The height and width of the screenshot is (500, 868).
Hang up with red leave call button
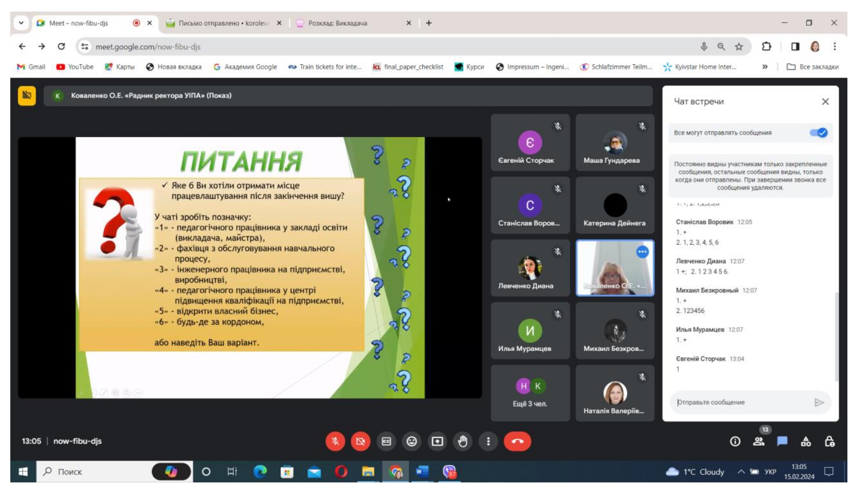click(517, 441)
